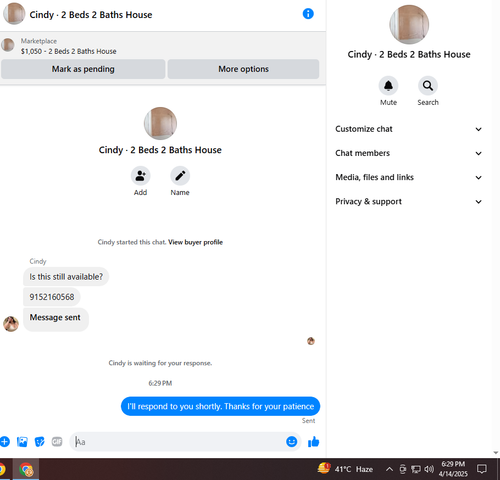This screenshot has width=500, height=480.
Task: Search in conversation with magnifier icon
Action: [x=428, y=86]
